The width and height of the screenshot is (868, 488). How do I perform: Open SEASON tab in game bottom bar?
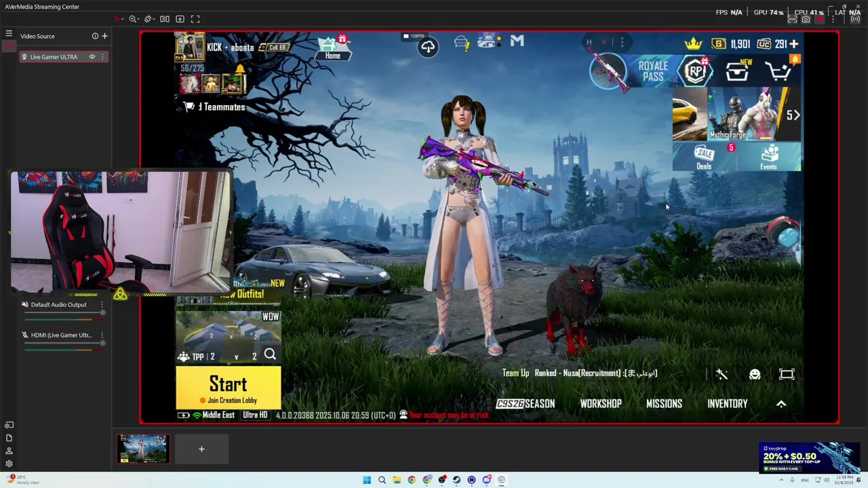click(526, 403)
